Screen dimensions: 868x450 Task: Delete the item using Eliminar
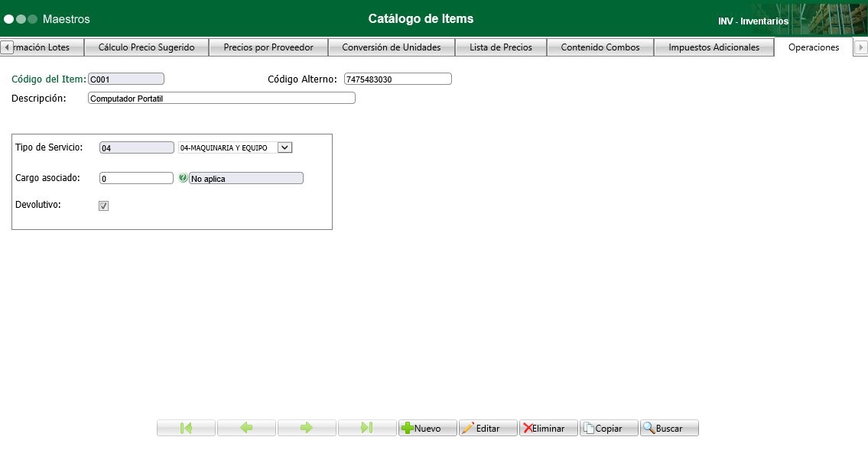(548, 428)
